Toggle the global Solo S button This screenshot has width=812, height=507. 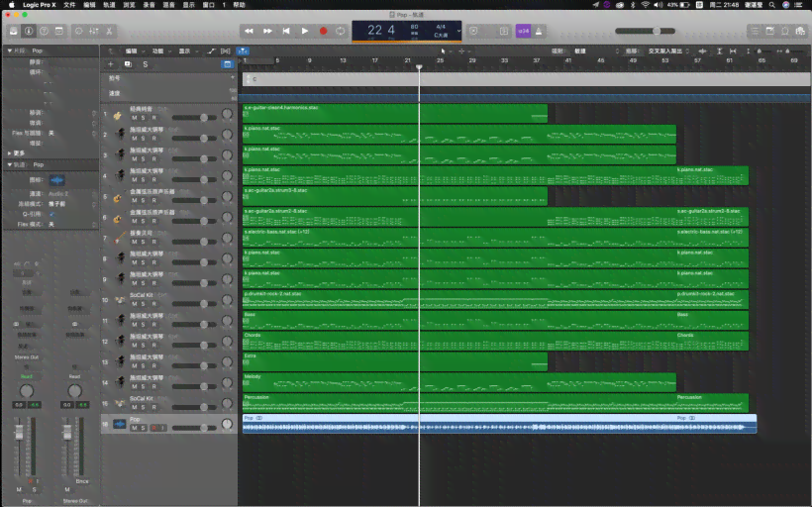[146, 64]
